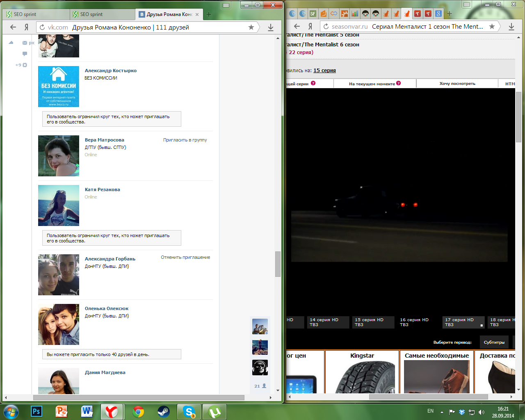Image resolution: width=525 pixels, height=420 pixels.
Task: Open the VK sidebar gear settings icon
Action: (x=25, y=65)
